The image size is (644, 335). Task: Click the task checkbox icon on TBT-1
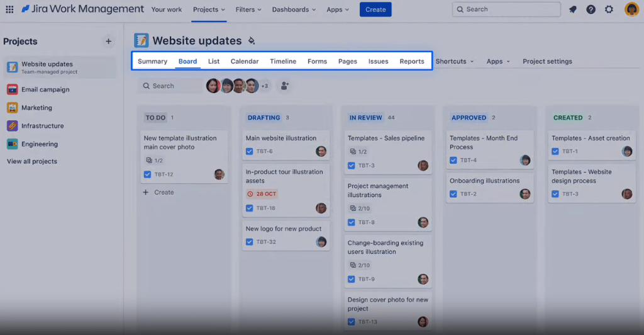pyautogui.click(x=555, y=151)
